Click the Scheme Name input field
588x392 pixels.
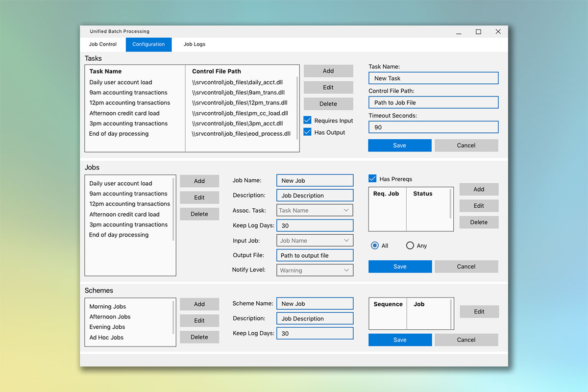(x=315, y=304)
